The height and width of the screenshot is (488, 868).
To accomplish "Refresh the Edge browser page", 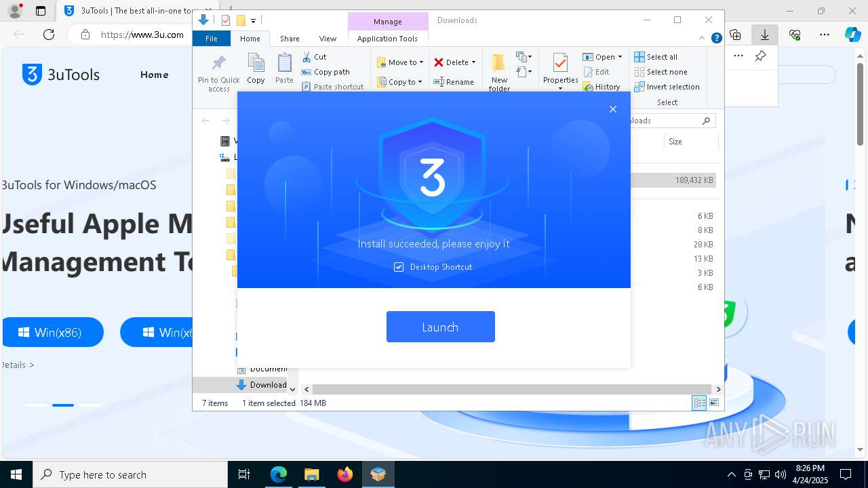I will point(48,35).
